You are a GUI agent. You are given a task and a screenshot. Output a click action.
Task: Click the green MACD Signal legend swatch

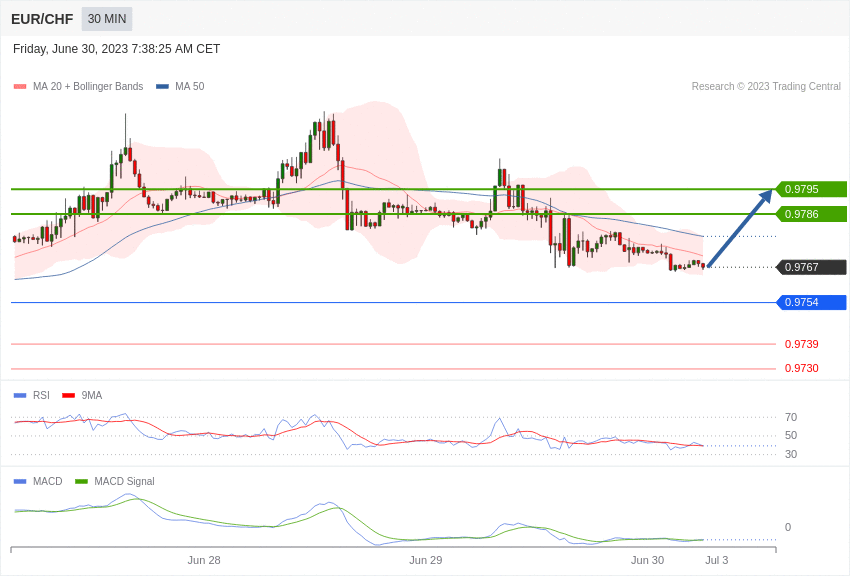point(81,481)
